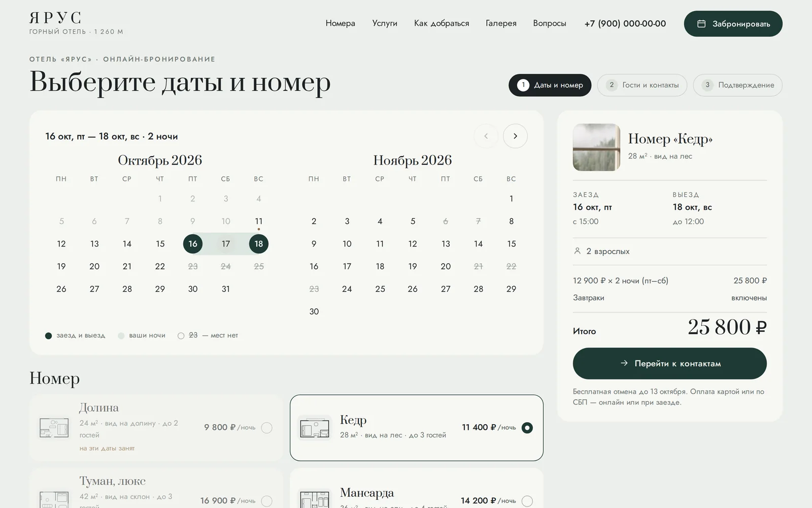Open the Как добраться menu item

click(x=442, y=23)
